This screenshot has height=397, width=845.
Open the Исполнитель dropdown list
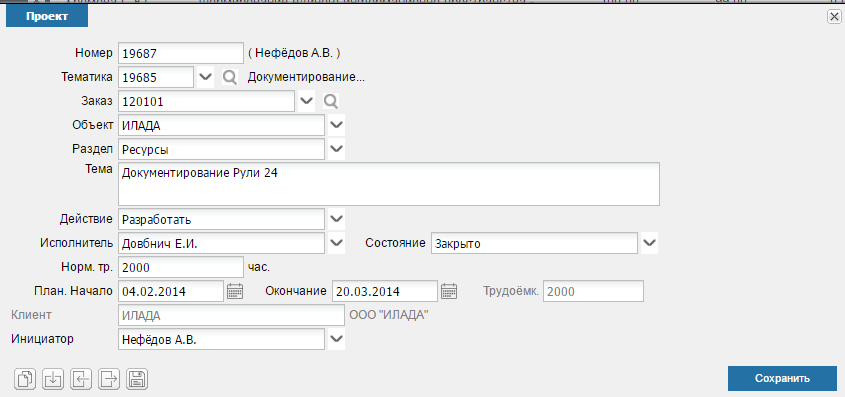point(336,243)
